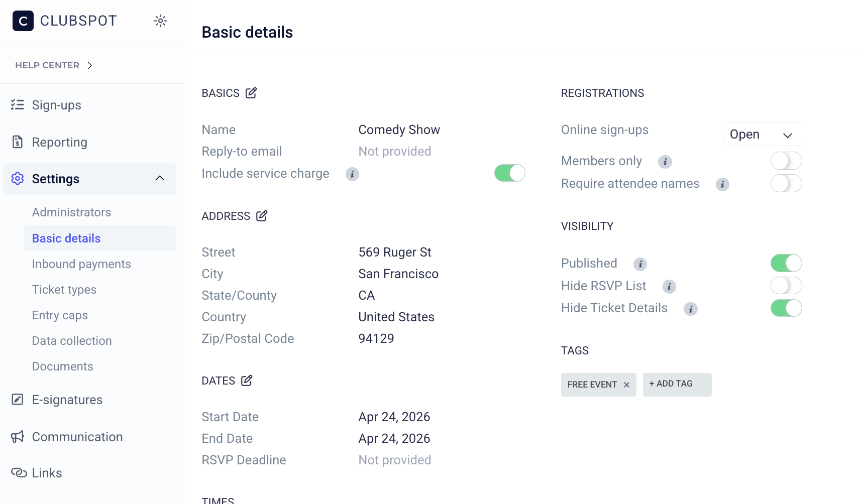
Task: Remove the FREE EVENT tag
Action: (626, 385)
